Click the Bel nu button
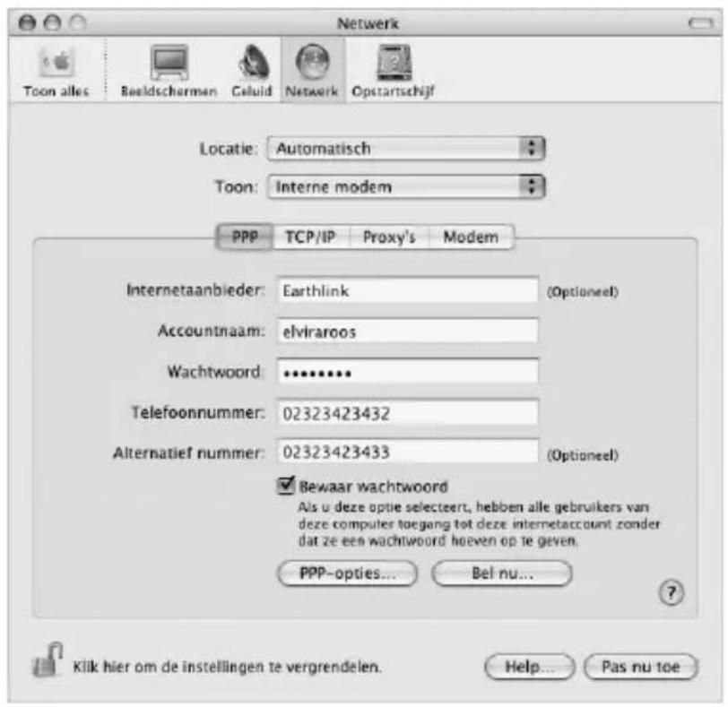The height and width of the screenshot is (707, 728). click(x=502, y=573)
